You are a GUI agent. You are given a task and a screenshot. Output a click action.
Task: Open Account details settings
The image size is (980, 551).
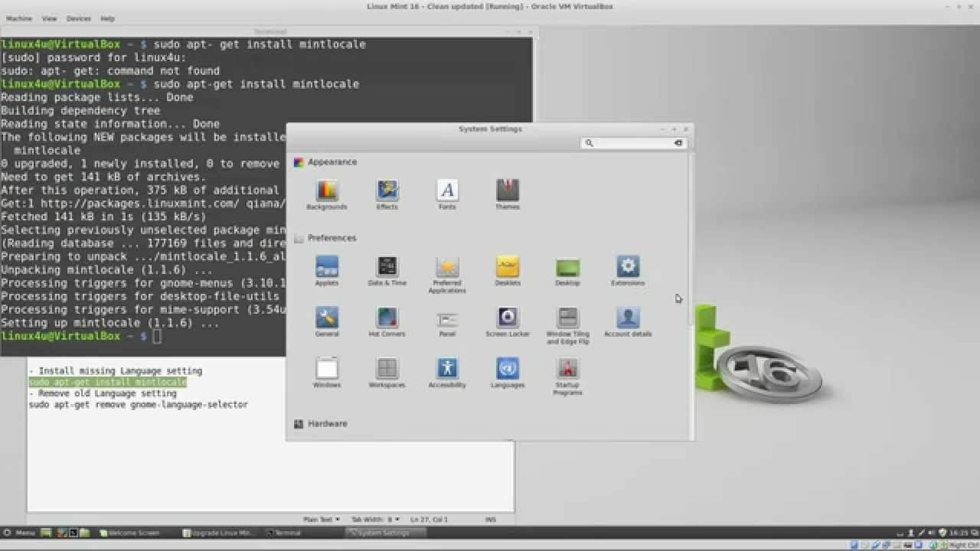(628, 322)
